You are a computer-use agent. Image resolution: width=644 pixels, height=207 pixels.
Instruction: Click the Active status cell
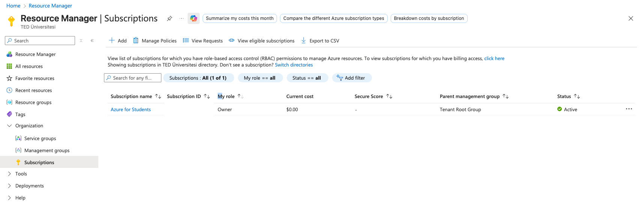click(x=567, y=109)
